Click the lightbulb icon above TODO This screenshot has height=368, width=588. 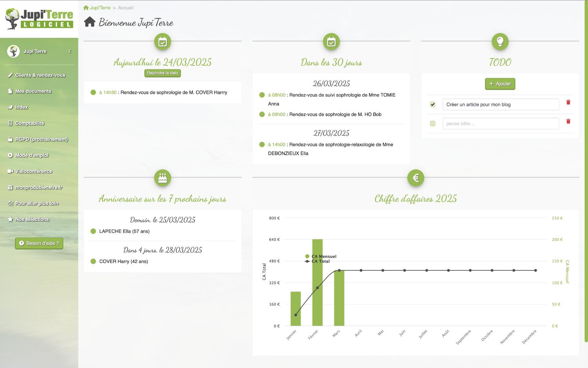[500, 42]
